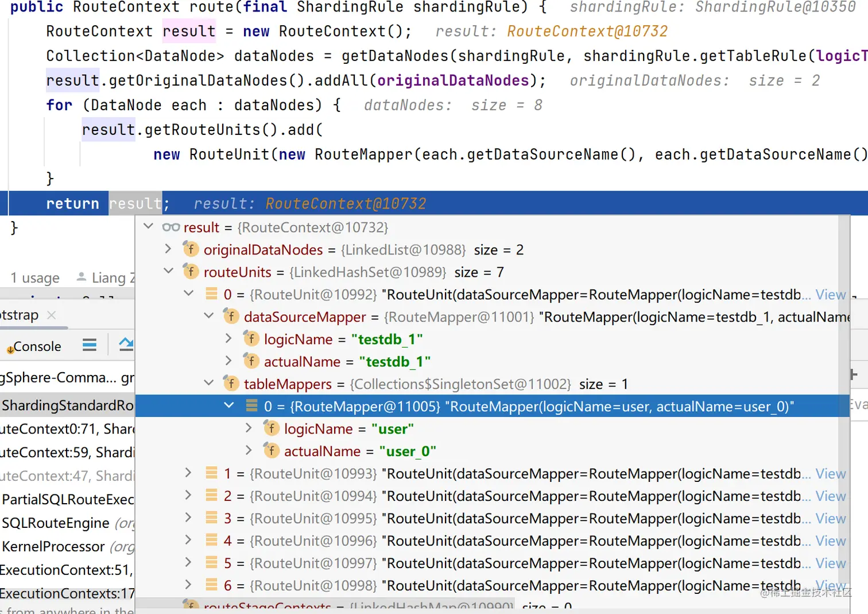The height and width of the screenshot is (614, 868).
Task: Close the tstrap debug tab
Action: [51, 315]
